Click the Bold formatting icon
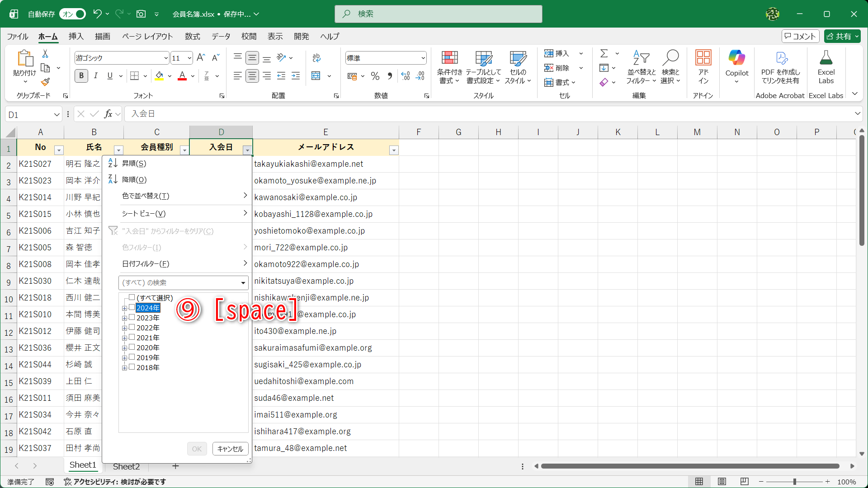This screenshot has height=488, width=868. 81,76
